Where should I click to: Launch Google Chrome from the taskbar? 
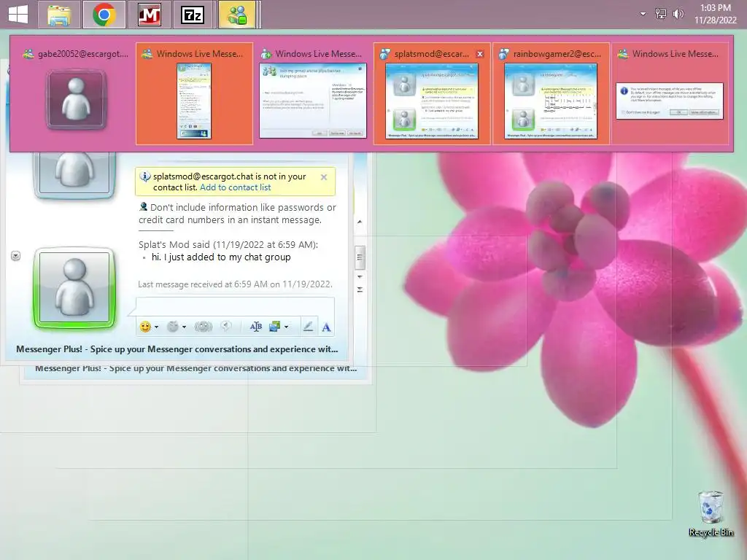pos(104,15)
